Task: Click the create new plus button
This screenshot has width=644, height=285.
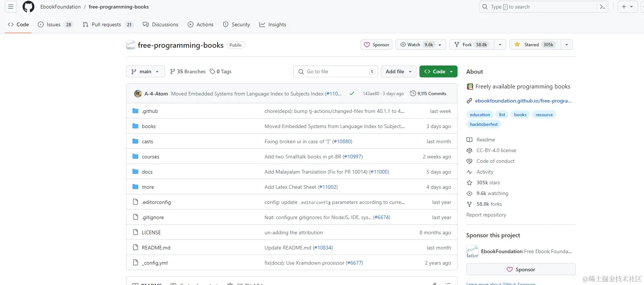Action: 627,7
